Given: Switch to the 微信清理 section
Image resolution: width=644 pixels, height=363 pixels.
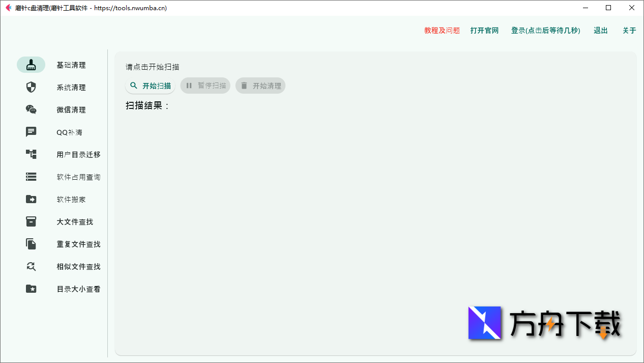Looking at the screenshot, I should point(71,109).
